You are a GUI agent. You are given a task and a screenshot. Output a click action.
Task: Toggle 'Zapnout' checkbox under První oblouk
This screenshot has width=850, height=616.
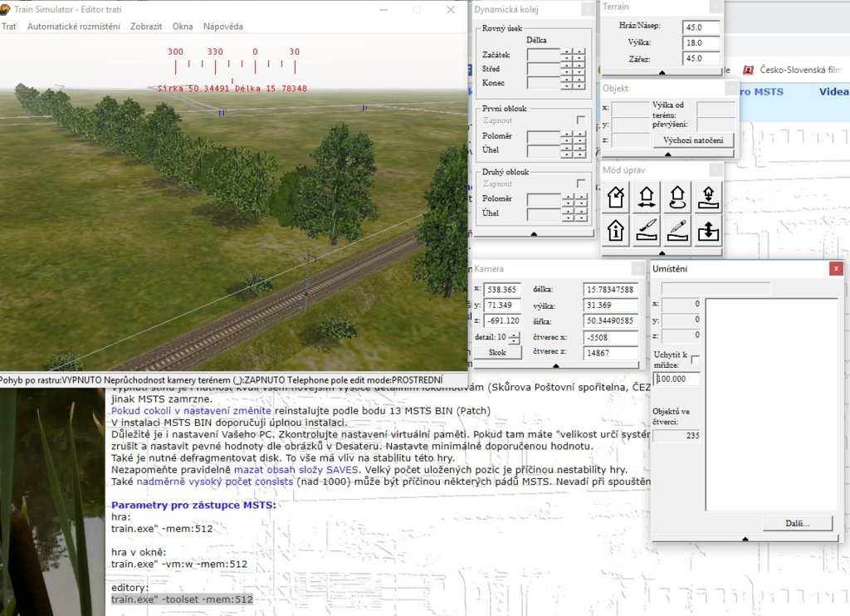click(580, 120)
